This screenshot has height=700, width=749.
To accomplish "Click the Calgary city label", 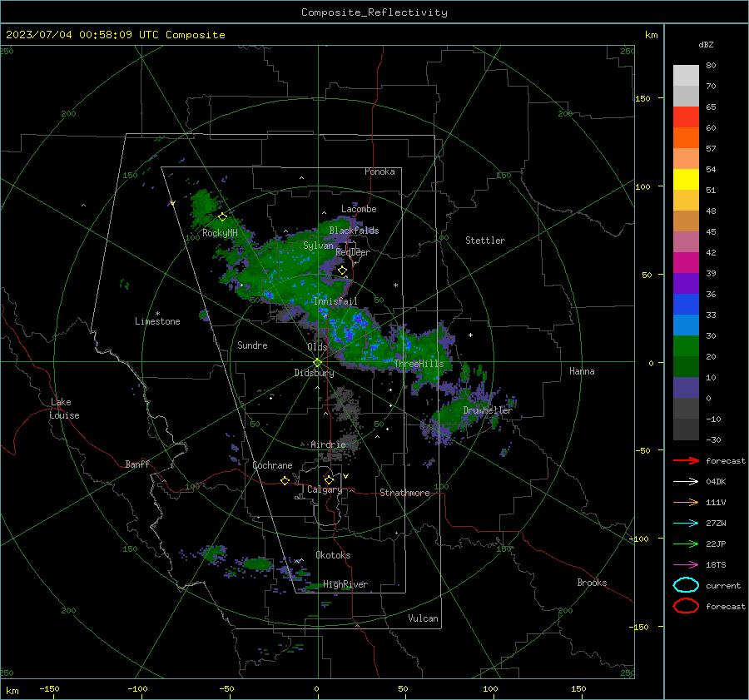I will click(325, 489).
